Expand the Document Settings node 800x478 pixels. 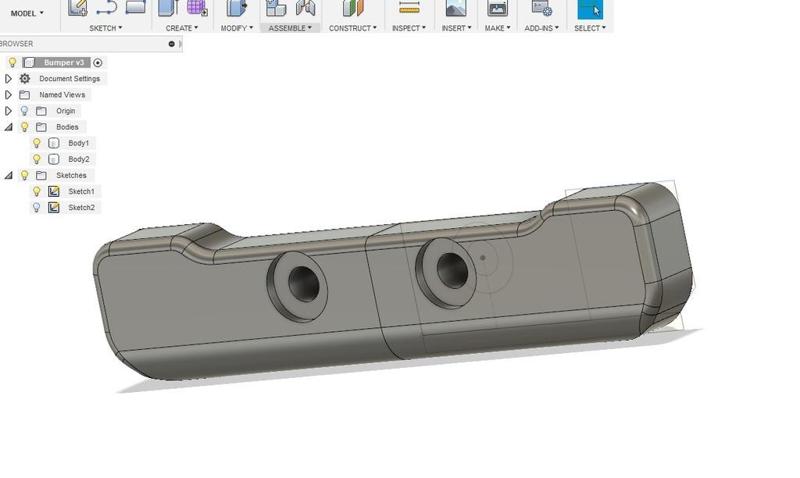(x=8, y=79)
